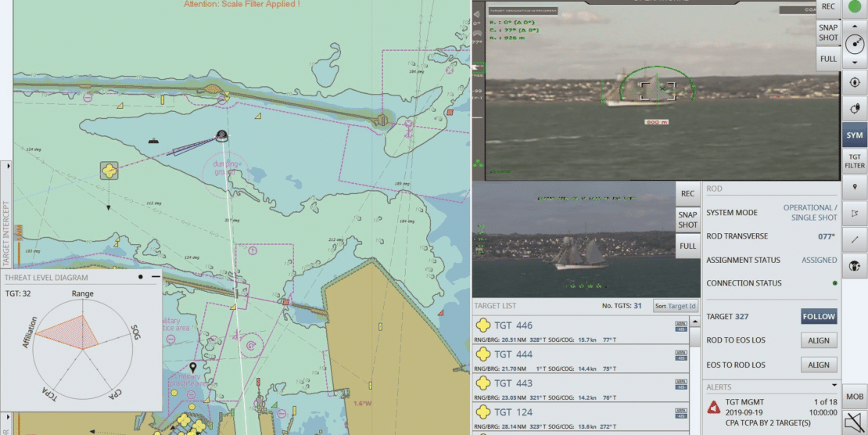
Task: Open the Sort Target Id dropdown
Action: [x=675, y=306]
